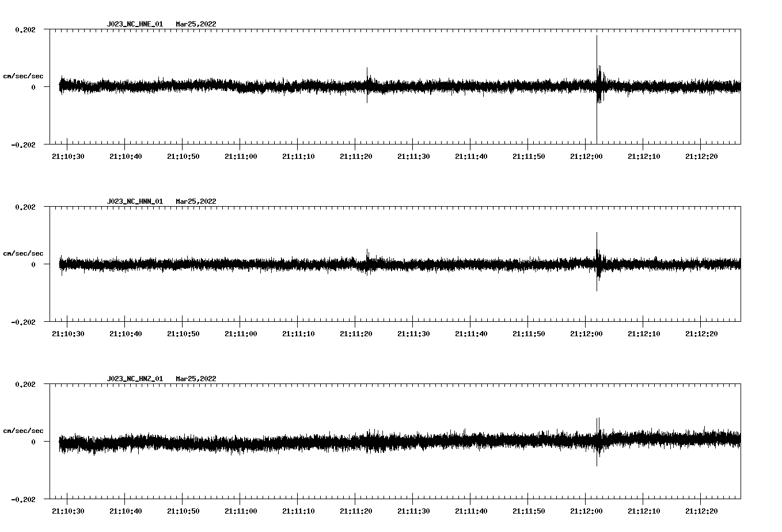Click the J023_NC_HNN_01 channel title
Viewport: 782px width, 532px height.
tap(135, 202)
